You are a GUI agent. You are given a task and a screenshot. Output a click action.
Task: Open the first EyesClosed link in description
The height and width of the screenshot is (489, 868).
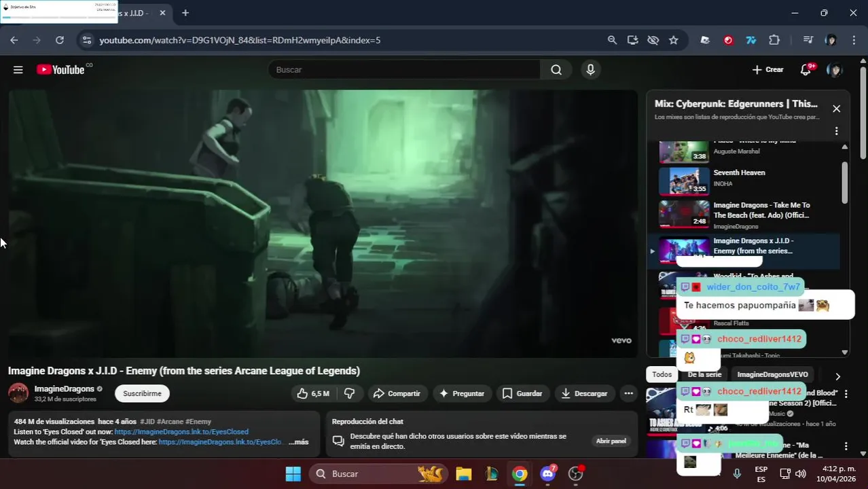pos(181,432)
